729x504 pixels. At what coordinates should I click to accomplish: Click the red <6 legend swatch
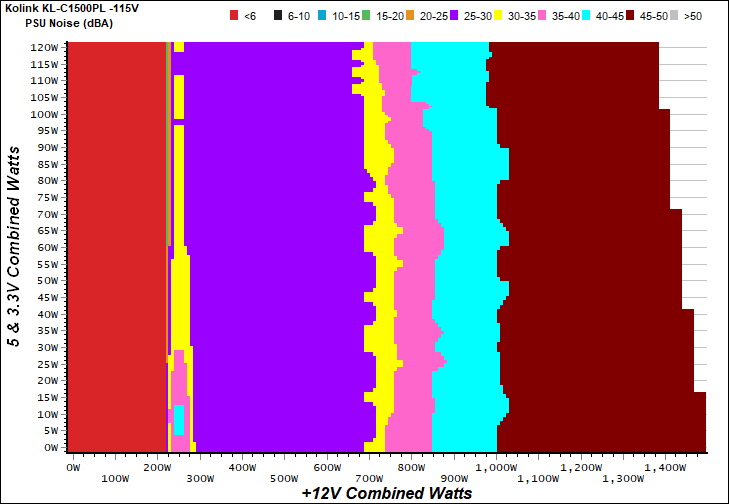click(x=234, y=16)
